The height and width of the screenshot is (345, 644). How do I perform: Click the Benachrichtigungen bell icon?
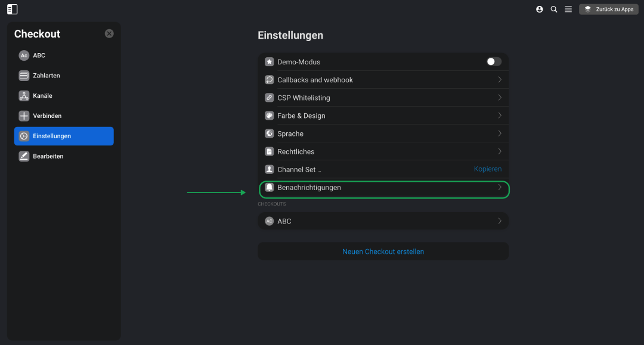(x=269, y=188)
